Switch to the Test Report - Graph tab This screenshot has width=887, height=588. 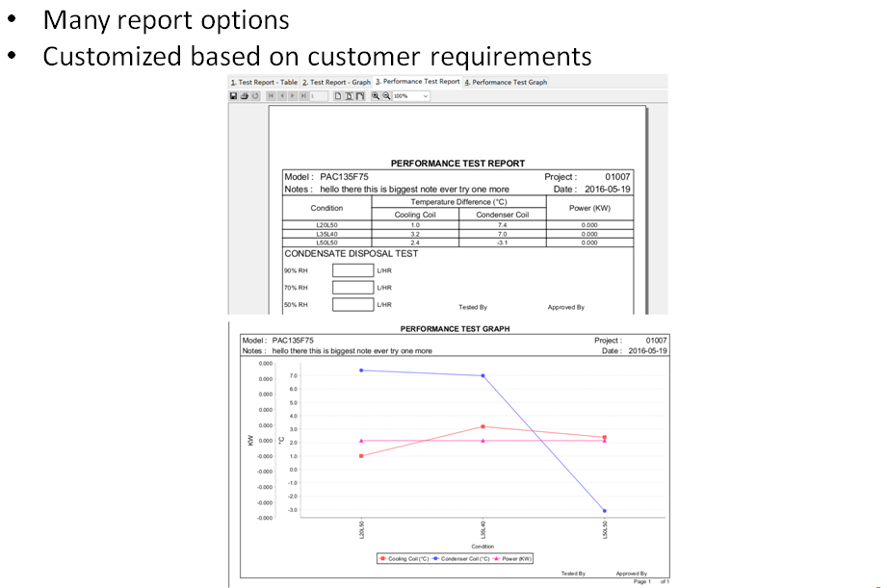[x=336, y=83]
